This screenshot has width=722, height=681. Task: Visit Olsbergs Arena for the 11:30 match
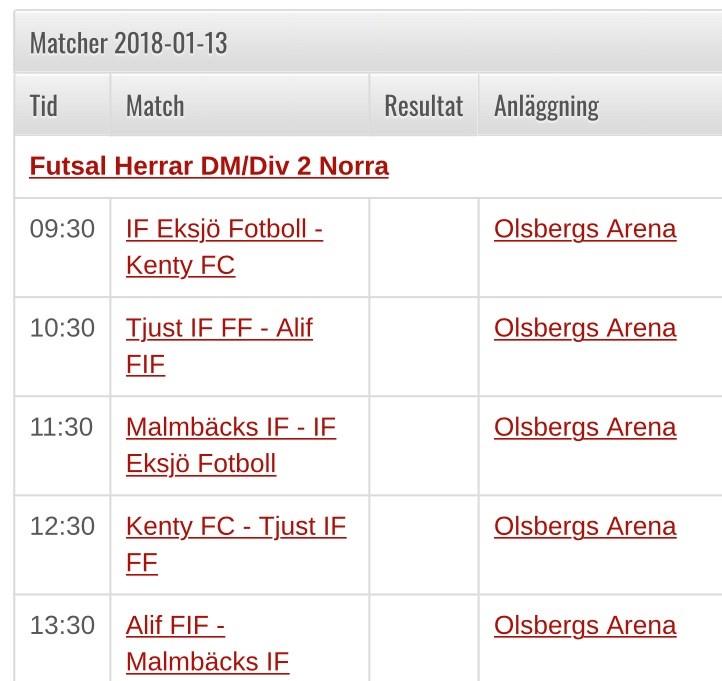[585, 427]
